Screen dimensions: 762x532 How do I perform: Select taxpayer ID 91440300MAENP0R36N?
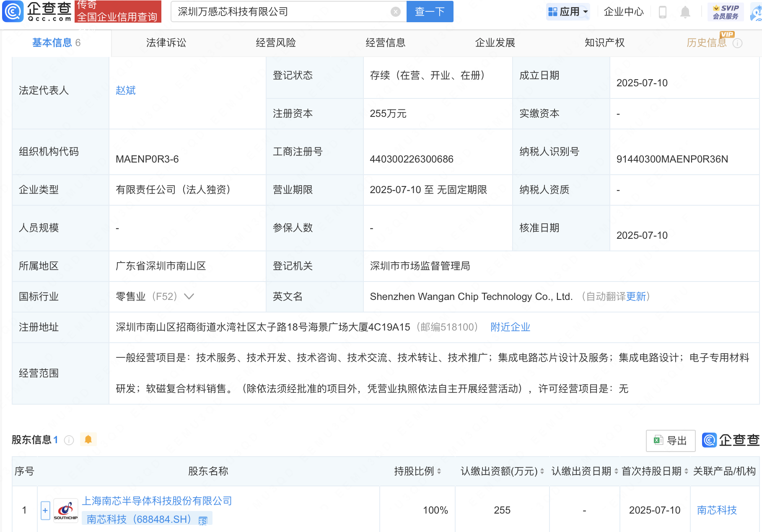pos(672,159)
